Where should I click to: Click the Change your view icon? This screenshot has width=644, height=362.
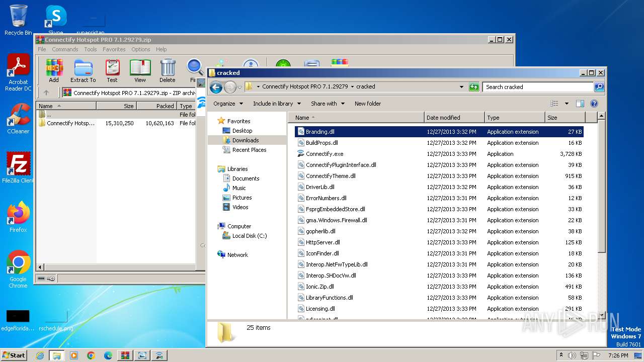pyautogui.click(x=554, y=104)
